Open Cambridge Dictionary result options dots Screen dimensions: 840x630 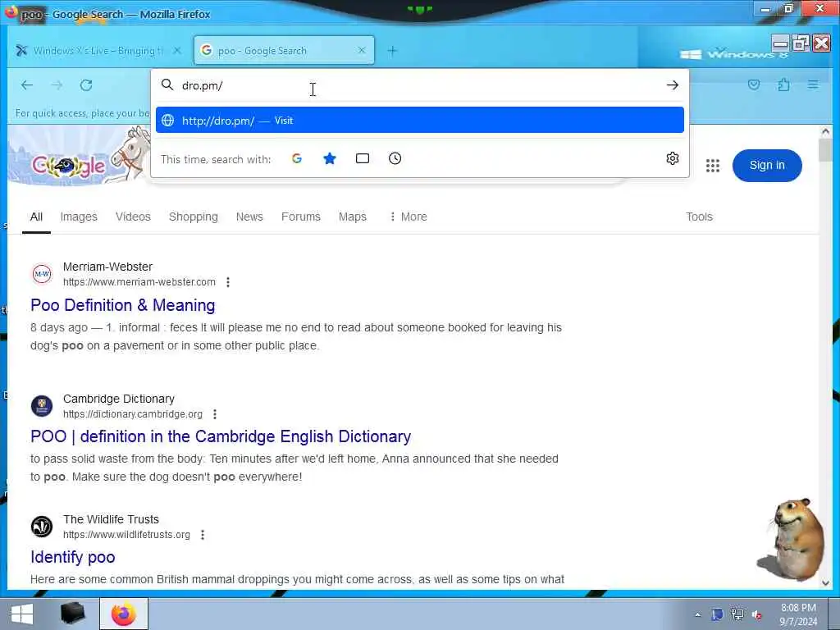coord(215,414)
